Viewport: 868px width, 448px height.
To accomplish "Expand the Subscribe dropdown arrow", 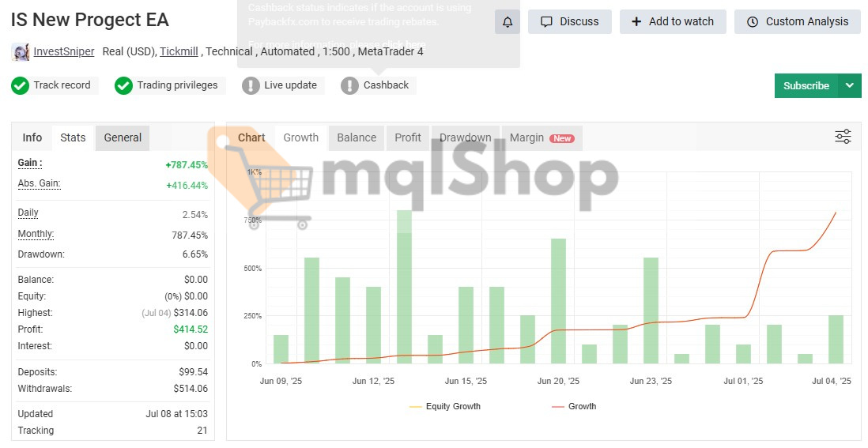I will pyautogui.click(x=850, y=85).
